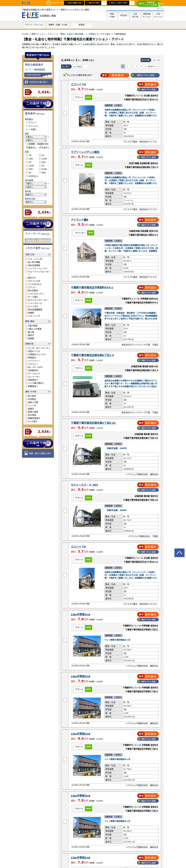Viewport: 186px width, 868px height.
Task: Select the アイランド翼B listing checkbox
Action: coord(65,248)
